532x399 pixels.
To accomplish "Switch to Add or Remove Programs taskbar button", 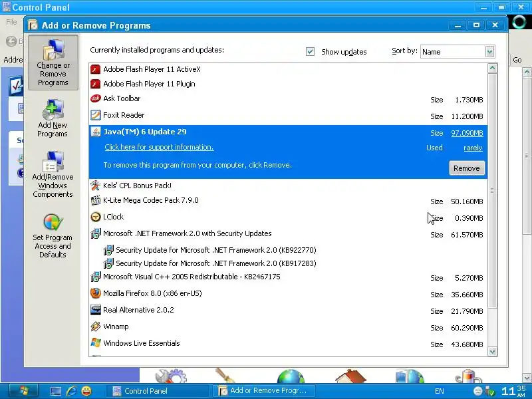I will pyautogui.click(x=265, y=391).
